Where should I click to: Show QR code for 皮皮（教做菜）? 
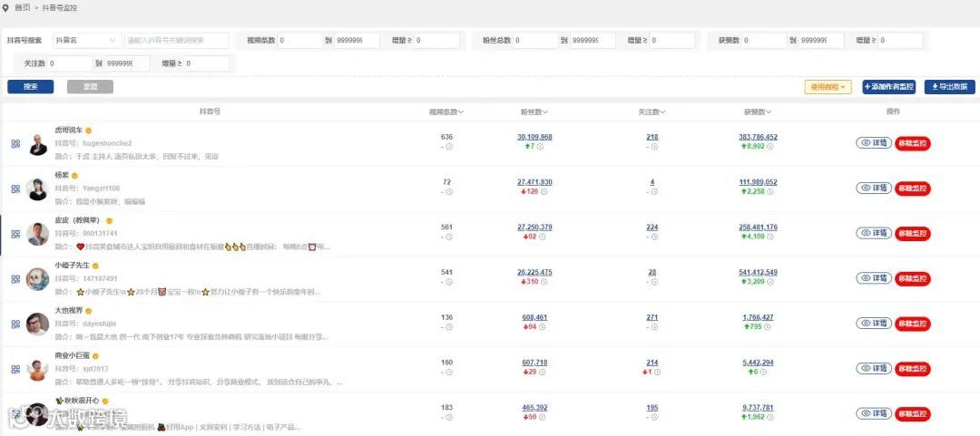(15, 234)
